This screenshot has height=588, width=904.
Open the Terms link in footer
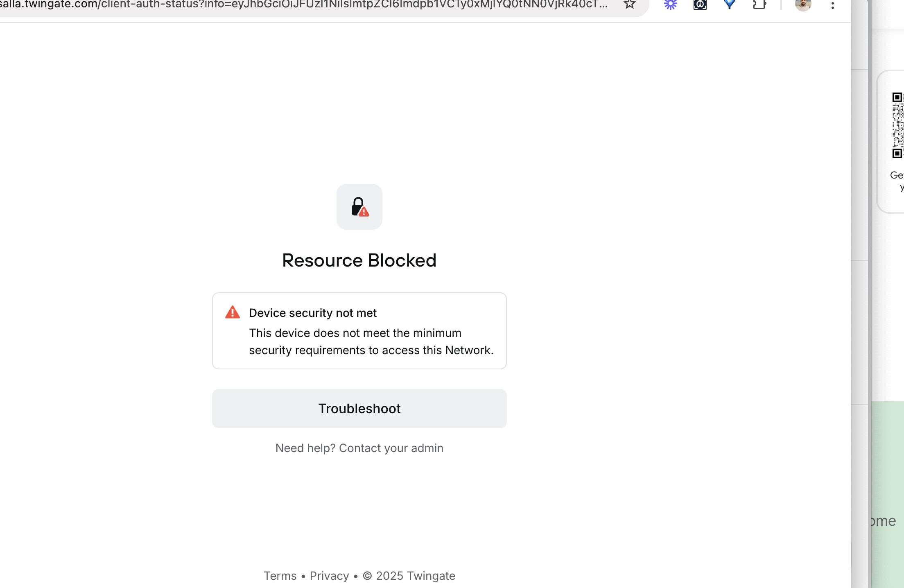(x=280, y=576)
